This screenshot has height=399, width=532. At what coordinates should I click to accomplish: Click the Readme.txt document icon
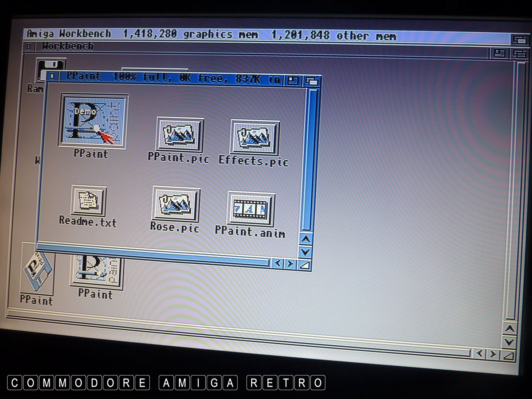(x=89, y=201)
